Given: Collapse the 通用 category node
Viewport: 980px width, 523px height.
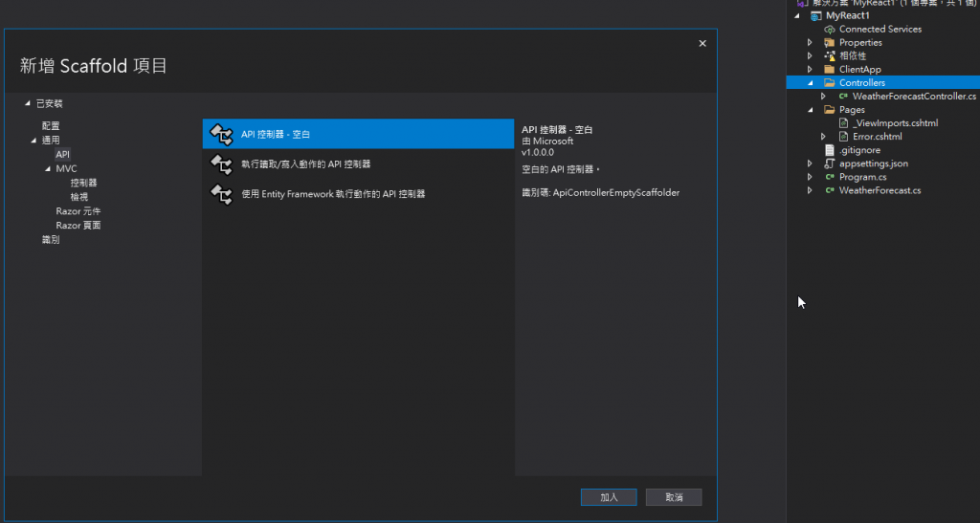Looking at the screenshot, I should coord(33,141).
